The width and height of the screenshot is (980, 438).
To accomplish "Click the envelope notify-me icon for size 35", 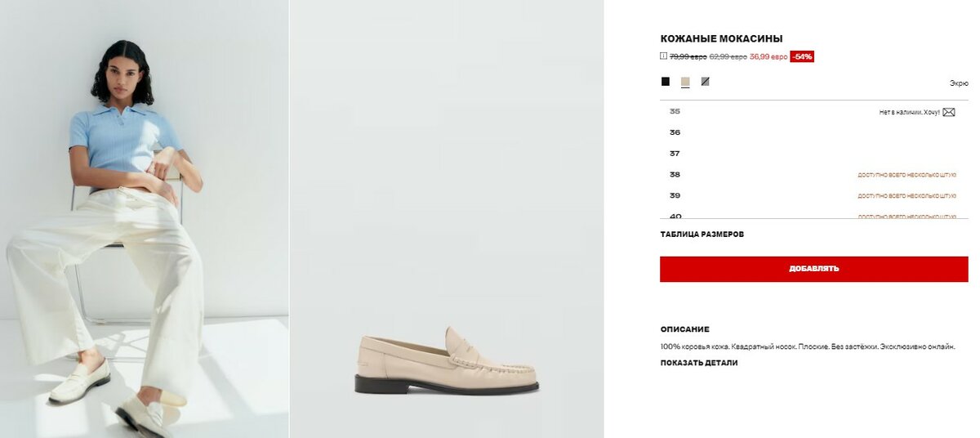I will point(948,112).
